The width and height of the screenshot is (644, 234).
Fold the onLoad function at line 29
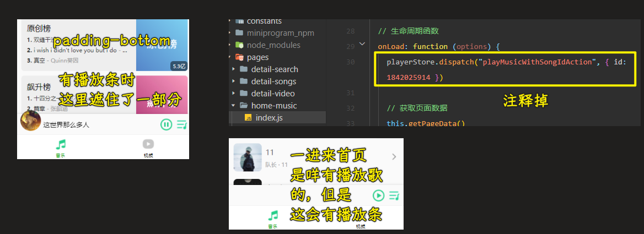click(x=362, y=43)
